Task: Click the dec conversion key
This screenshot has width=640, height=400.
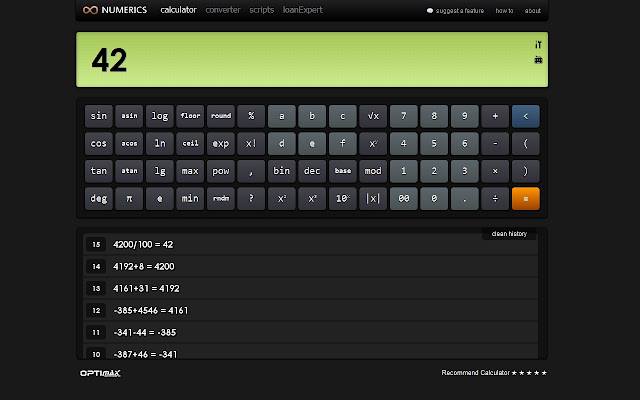Action: pyautogui.click(x=312, y=171)
